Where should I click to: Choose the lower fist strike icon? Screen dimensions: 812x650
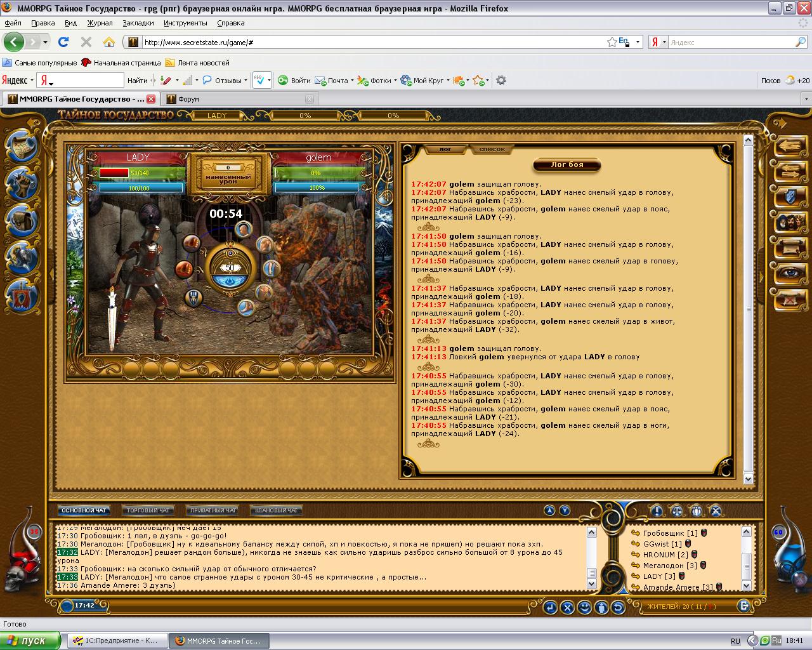point(183,269)
